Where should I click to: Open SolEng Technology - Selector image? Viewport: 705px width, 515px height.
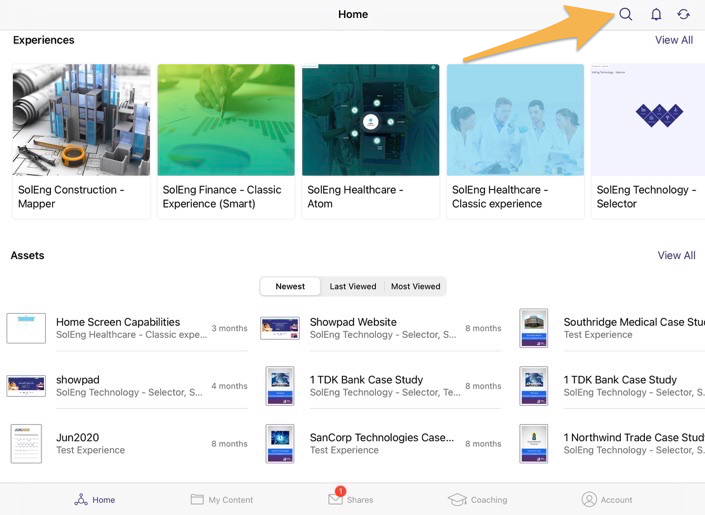coord(648,120)
